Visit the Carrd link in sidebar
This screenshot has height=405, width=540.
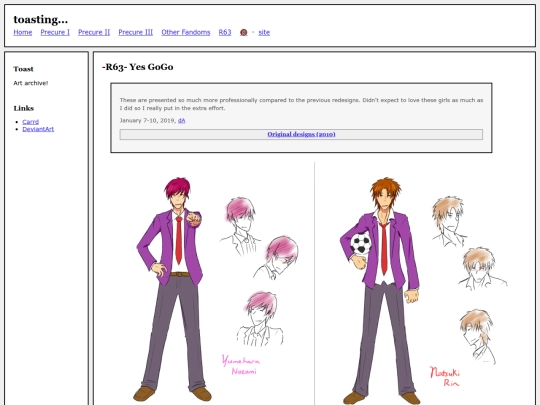[x=31, y=122]
